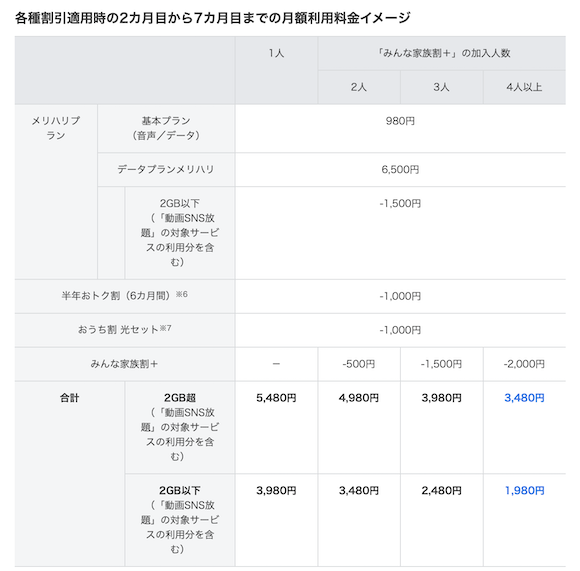Click the 2GB以下 total row label under 合計
580x571 pixels.
[x=180, y=520]
